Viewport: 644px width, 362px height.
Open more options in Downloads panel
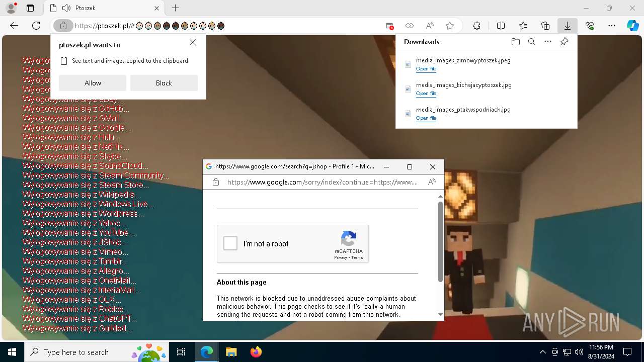coord(548,42)
